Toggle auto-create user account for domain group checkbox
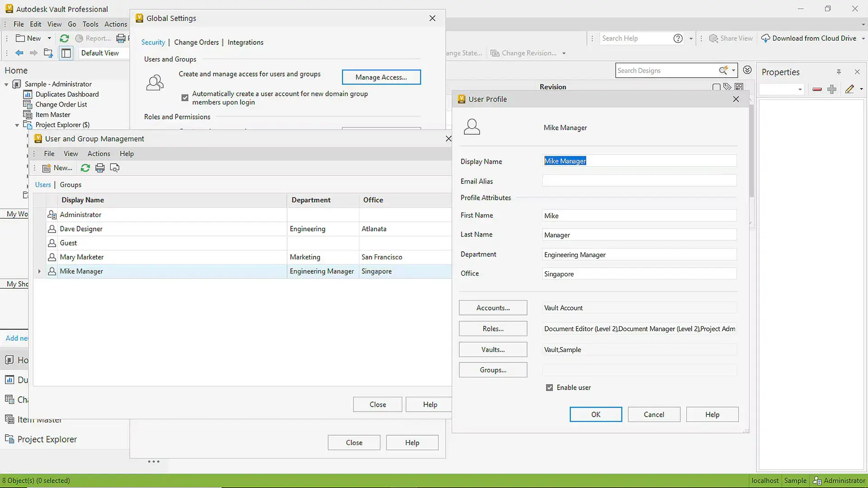The image size is (868, 488). [x=185, y=98]
